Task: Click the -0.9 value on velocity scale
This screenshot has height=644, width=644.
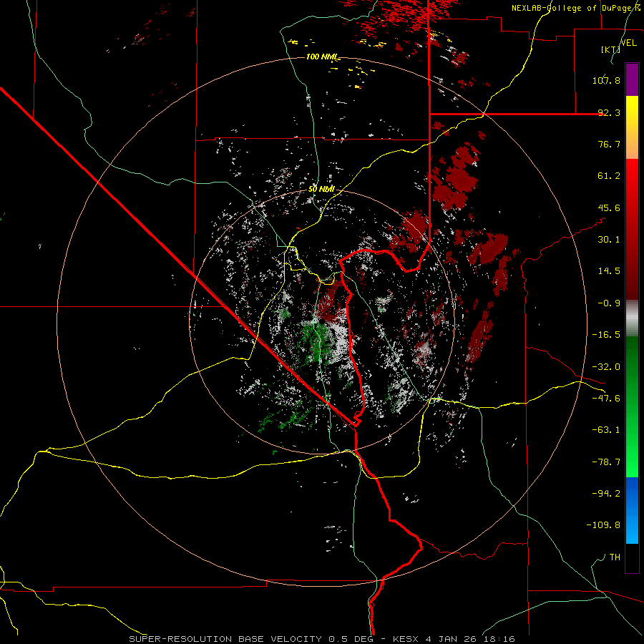Action: 609,303
